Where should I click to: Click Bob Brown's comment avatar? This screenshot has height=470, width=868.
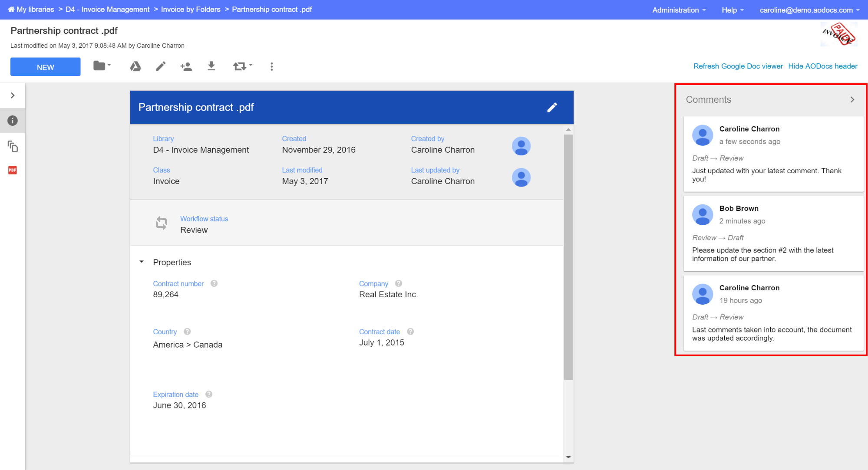point(703,215)
